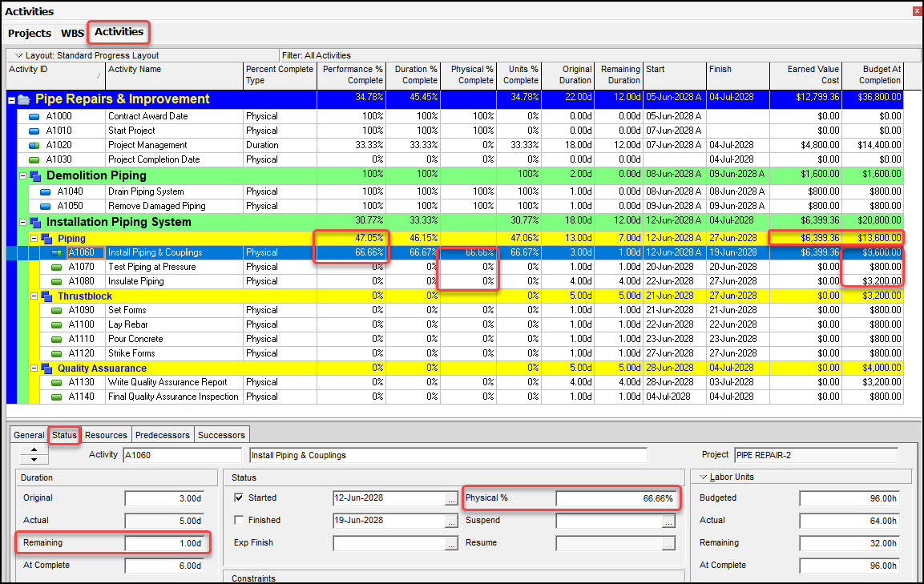Screen dimensions: 924x584
Task: Click the A1110 activity icon
Action: point(57,340)
